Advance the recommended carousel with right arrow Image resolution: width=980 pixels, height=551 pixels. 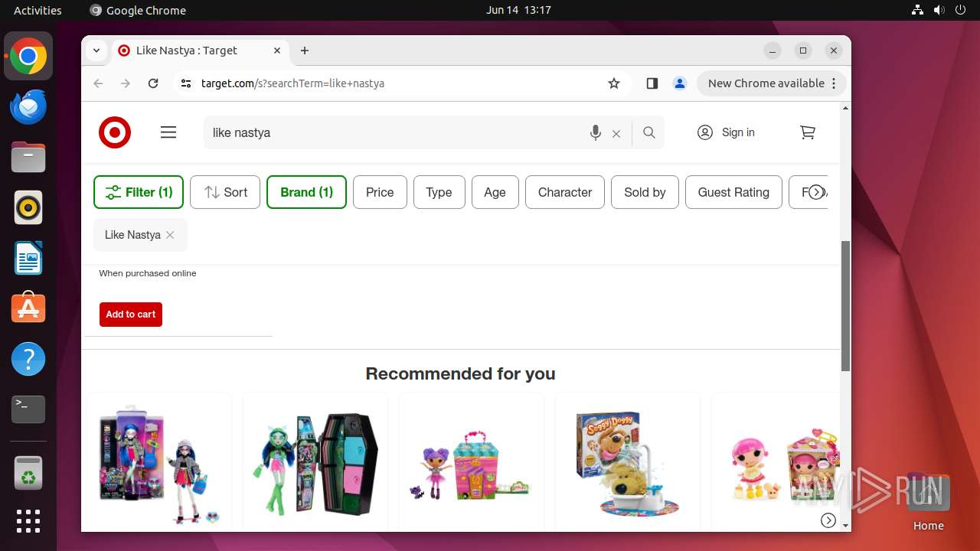point(828,520)
